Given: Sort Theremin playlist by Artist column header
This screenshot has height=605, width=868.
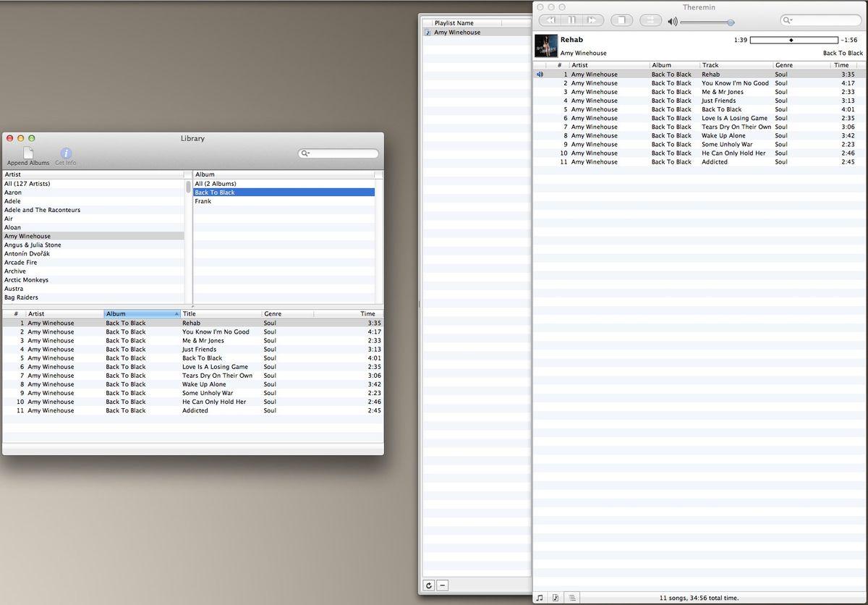Looking at the screenshot, I should (609, 65).
